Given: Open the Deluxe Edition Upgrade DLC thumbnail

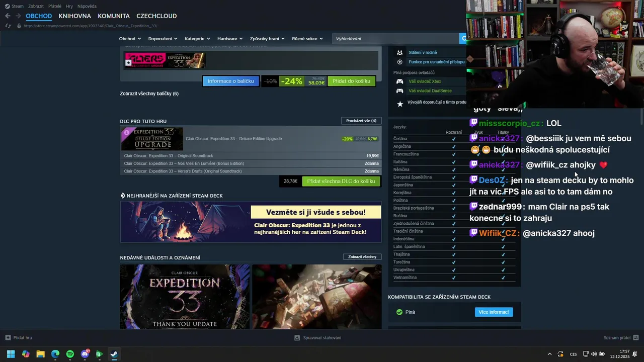Looking at the screenshot, I should 152,139.
